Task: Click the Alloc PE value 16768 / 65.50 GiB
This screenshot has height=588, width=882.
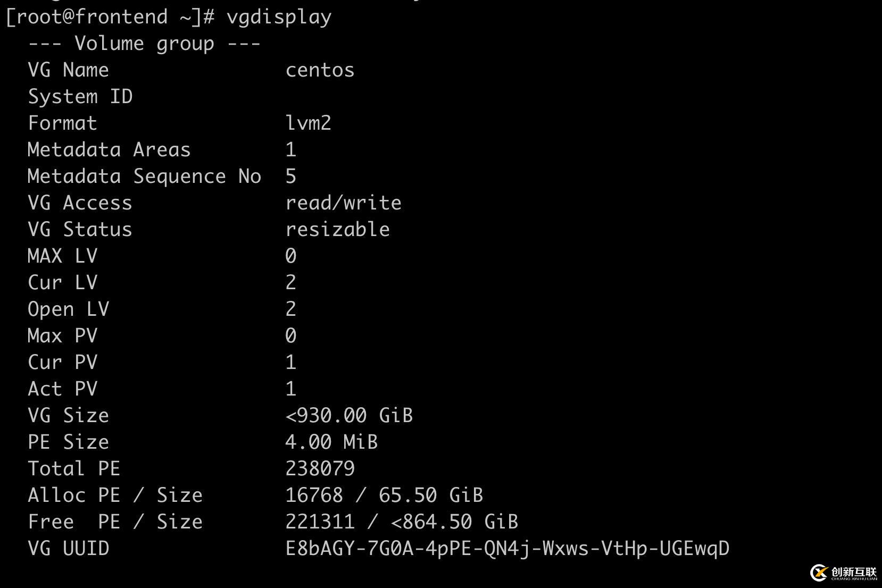Action: (x=384, y=495)
